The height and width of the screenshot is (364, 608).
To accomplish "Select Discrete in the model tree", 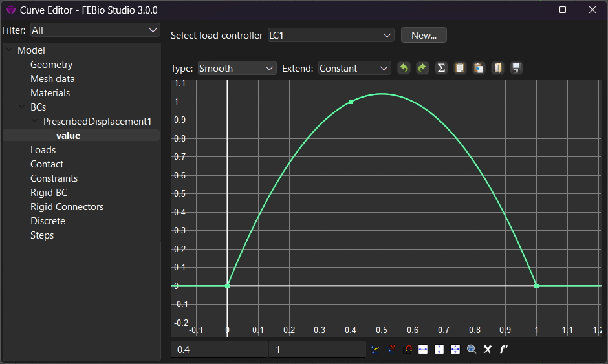I will click(x=48, y=221).
